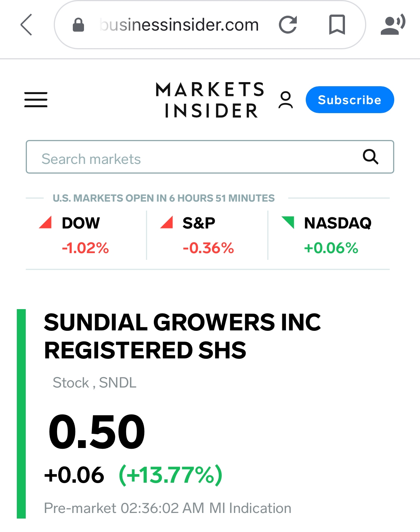Screen dimensions: 420x532
Task: Tap the browser back arrow
Action: tap(26, 25)
